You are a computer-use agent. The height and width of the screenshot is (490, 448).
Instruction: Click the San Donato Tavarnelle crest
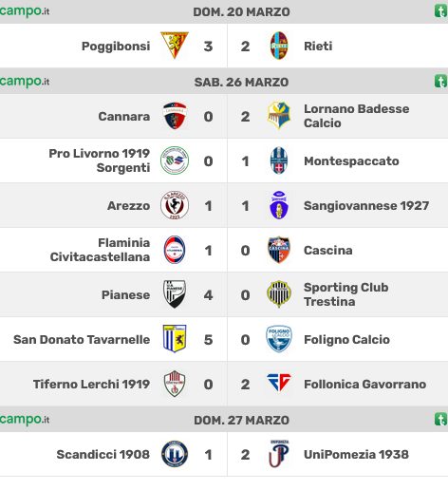click(175, 339)
